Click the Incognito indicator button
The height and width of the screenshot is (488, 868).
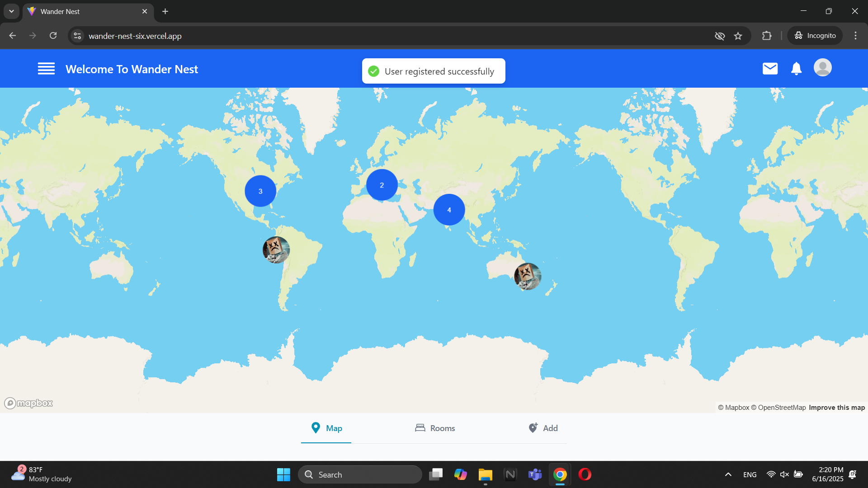[x=815, y=36]
